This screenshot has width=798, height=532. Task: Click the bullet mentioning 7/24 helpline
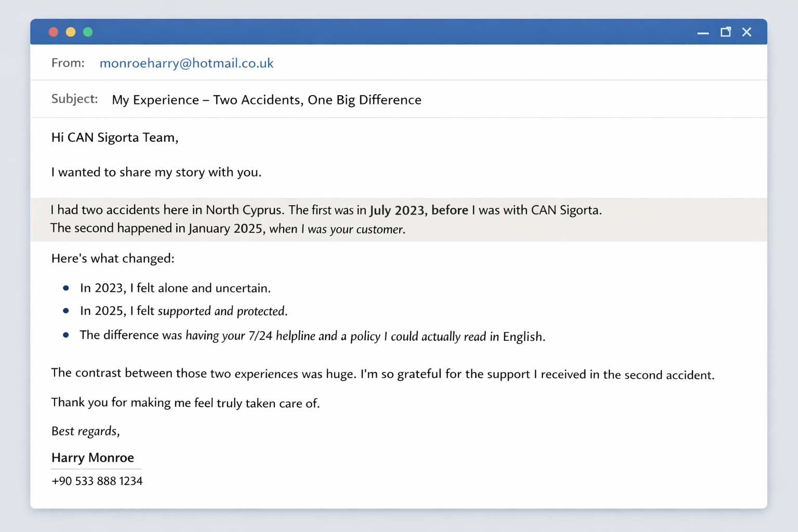click(x=312, y=336)
